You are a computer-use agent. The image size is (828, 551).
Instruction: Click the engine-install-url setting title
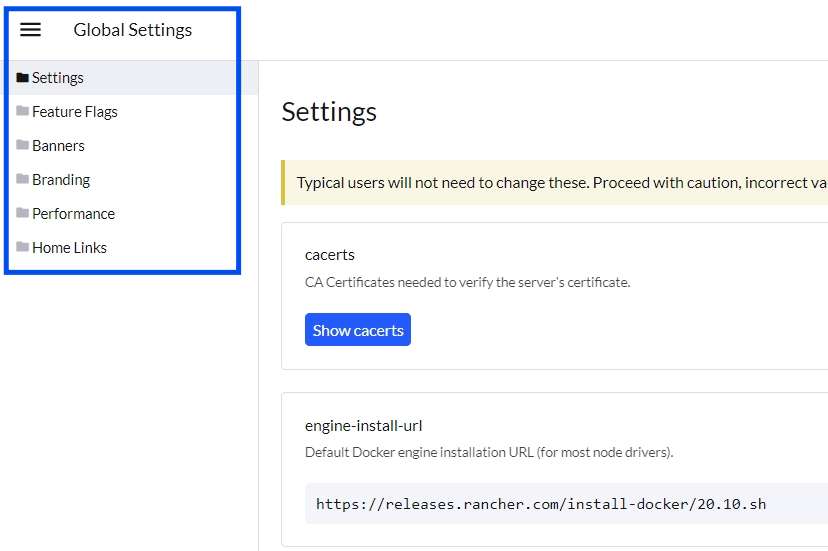click(363, 426)
